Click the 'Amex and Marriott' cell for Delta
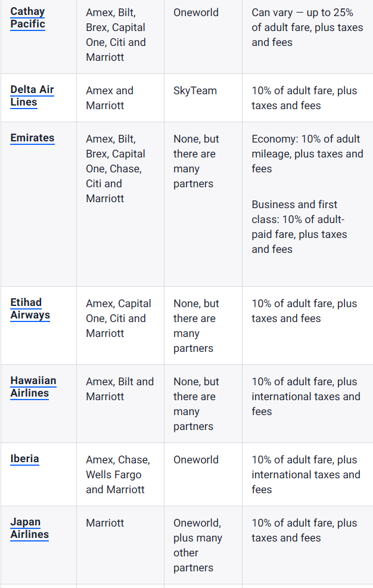 coord(110,98)
